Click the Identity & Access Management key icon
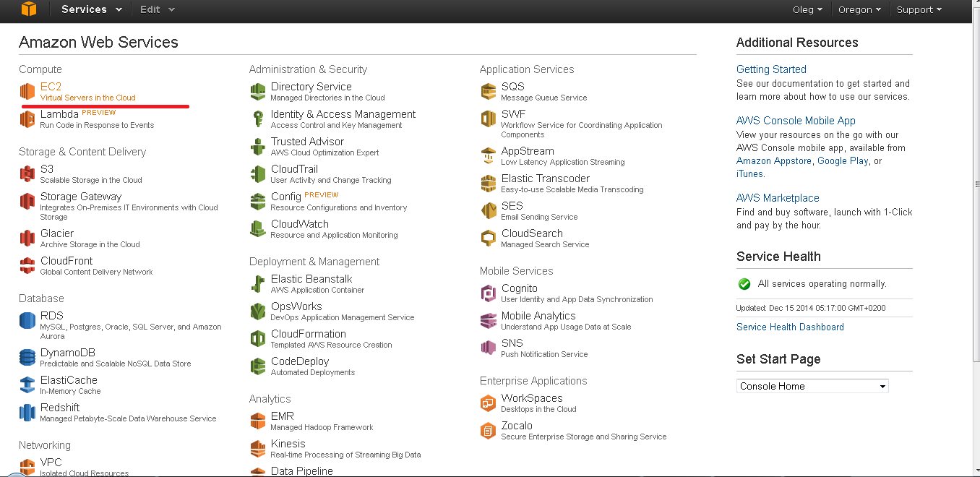This screenshot has width=980, height=477. pyautogui.click(x=257, y=119)
